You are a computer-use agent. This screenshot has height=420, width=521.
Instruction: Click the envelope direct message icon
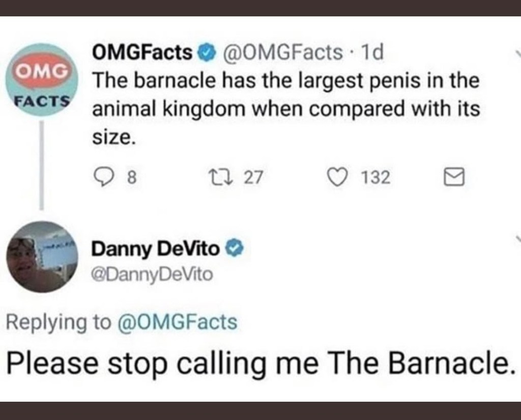click(x=453, y=177)
